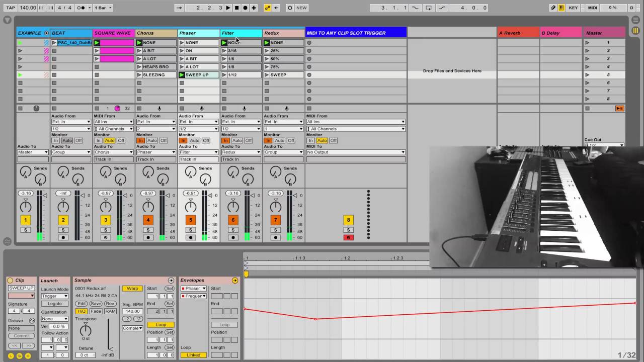
Task: Toggle the Warp button in Sample box
Action: [132, 289]
